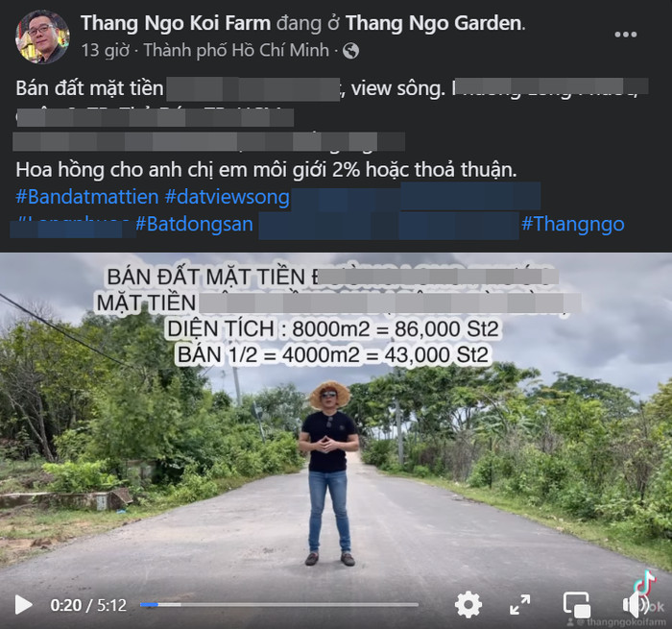Open hashtag #Bandatmattien
The width and height of the screenshot is (672, 629).
(x=87, y=197)
